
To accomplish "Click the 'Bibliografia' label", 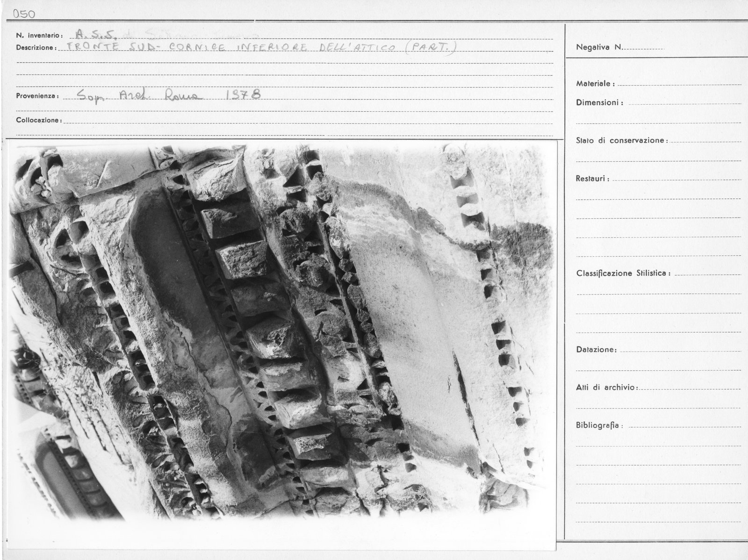I will 600,425.
